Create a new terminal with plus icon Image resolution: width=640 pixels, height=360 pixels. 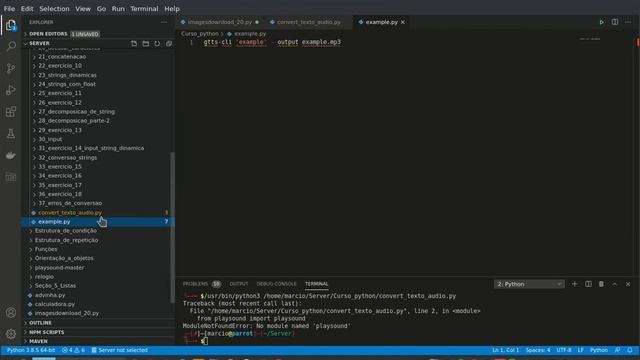[574, 284]
